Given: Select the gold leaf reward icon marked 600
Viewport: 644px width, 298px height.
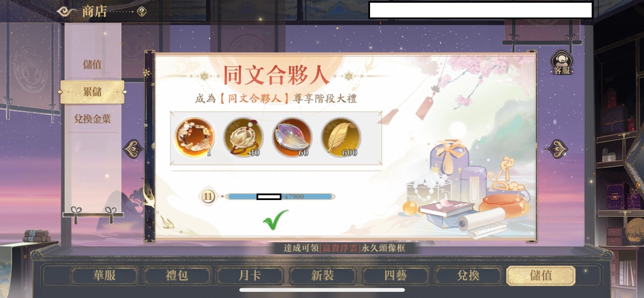Looking at the screenshot, I should click(x=341, y=137).
